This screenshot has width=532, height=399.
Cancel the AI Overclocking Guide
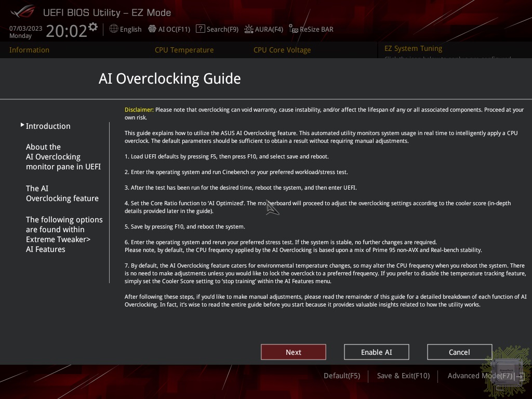pyautogui.click(x=459, y=352)
